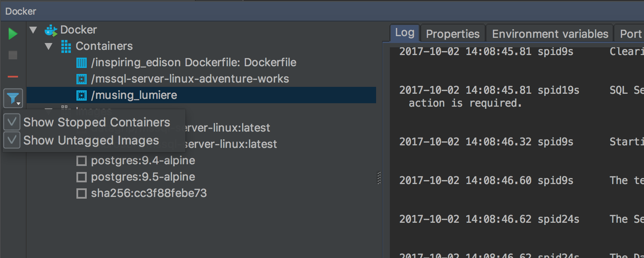Click the green Run/Deploy arrow icon
The height and width of the screenshot is (258, 644).
click(13, 34)
